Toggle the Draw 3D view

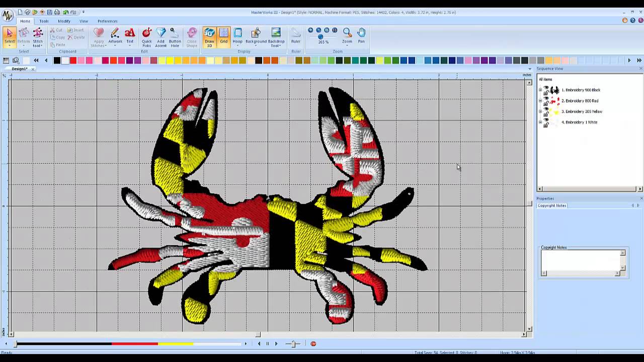[209, 36]
